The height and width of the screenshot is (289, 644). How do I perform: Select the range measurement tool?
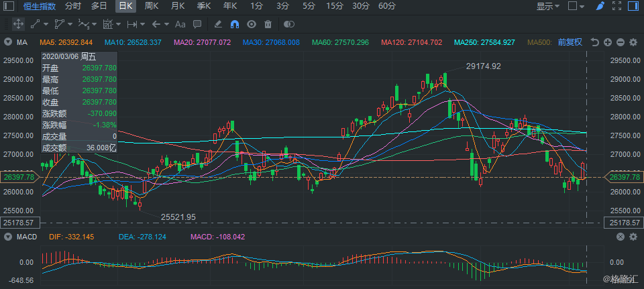(x=132, y=24)
